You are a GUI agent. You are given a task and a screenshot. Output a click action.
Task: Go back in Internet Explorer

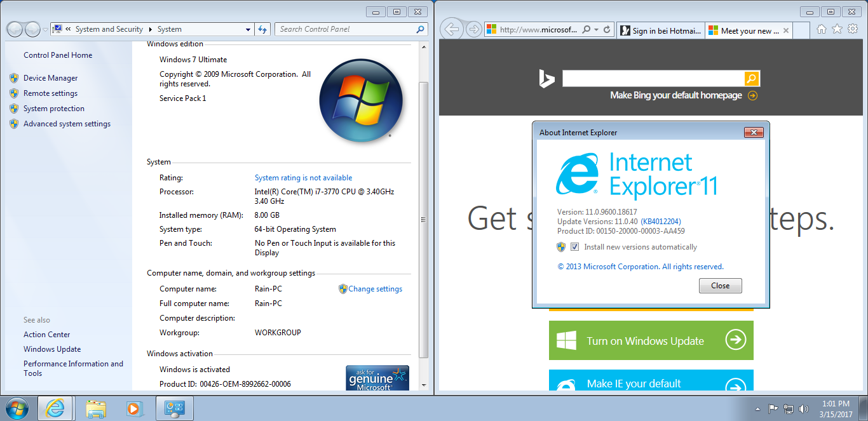click(x=451, y=29)
